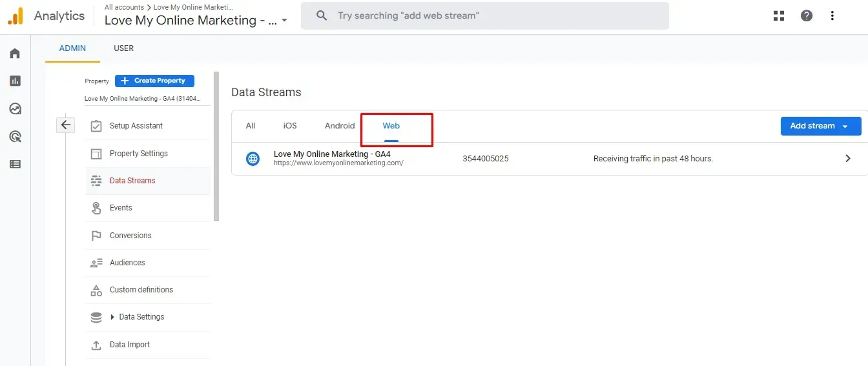Open Custom definitions in the property menu
868x366 pixels.
tap(148, 290)
